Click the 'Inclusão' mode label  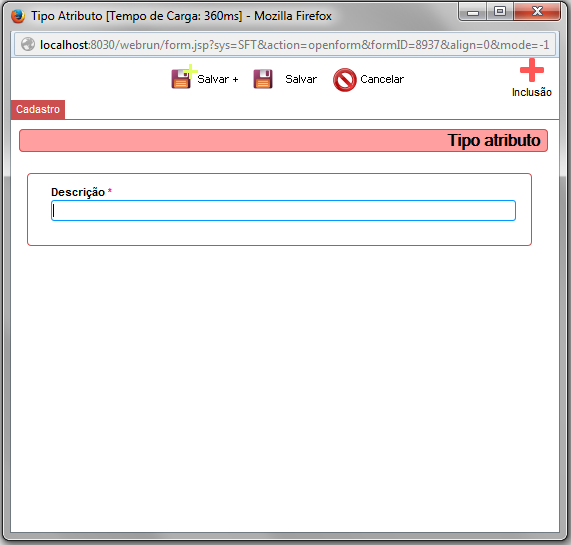(532, 92)
